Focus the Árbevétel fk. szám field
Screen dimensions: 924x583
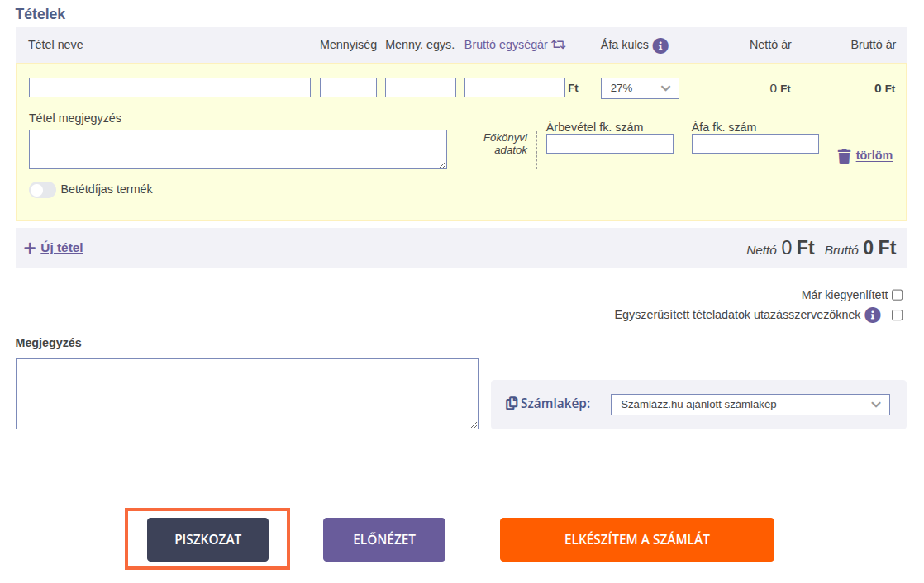pyautogui.click(x=610, y=144)
